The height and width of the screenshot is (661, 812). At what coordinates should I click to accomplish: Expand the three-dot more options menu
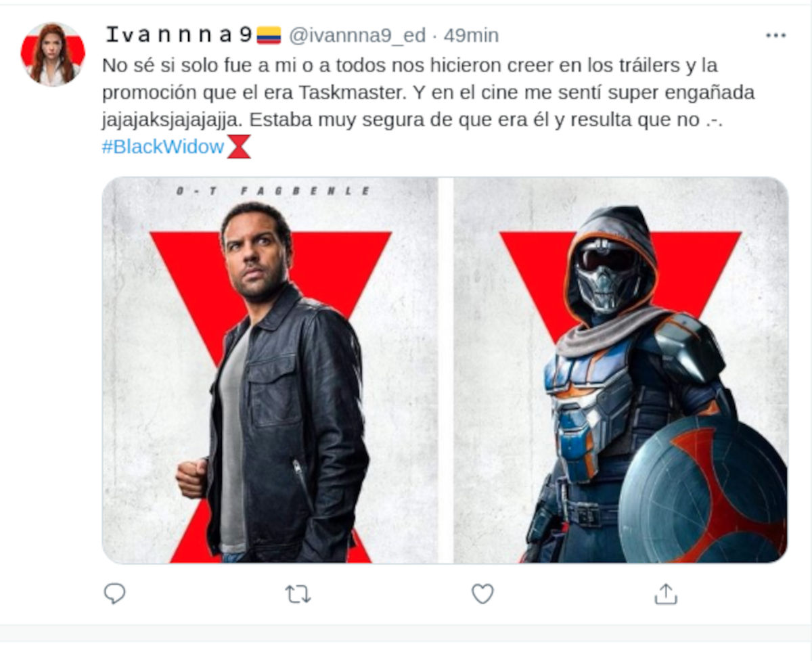click(x=775, y=35)
